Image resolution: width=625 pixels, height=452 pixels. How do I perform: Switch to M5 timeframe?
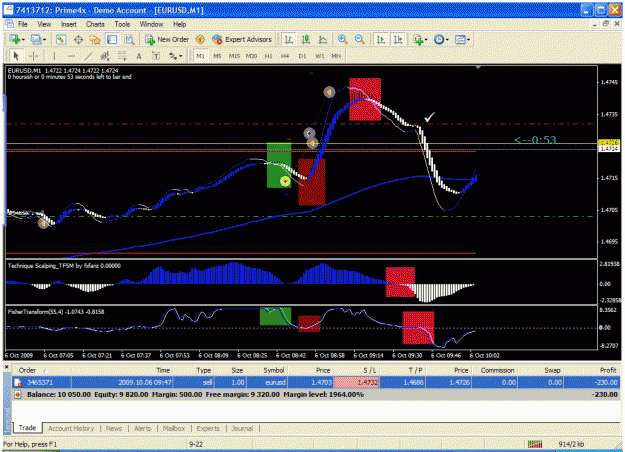pos(217,56)
